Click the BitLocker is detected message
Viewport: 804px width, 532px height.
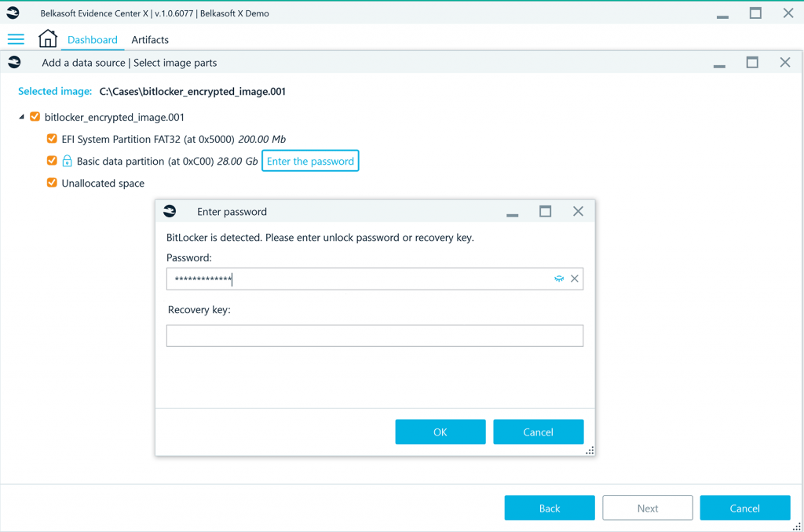click(320, 237)
